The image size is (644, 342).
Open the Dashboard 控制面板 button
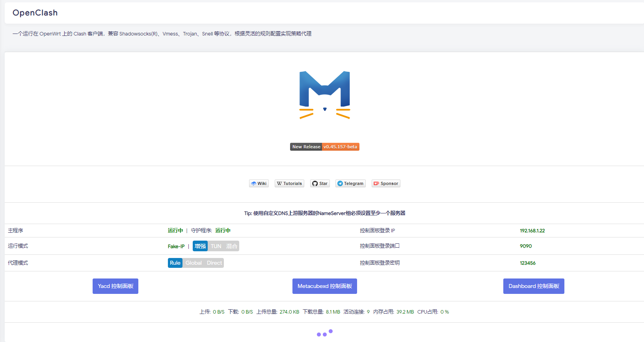tap(534, 286)
